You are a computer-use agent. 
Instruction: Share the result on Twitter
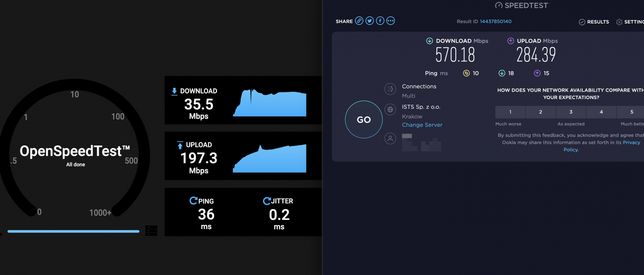(x=370, y=21)
